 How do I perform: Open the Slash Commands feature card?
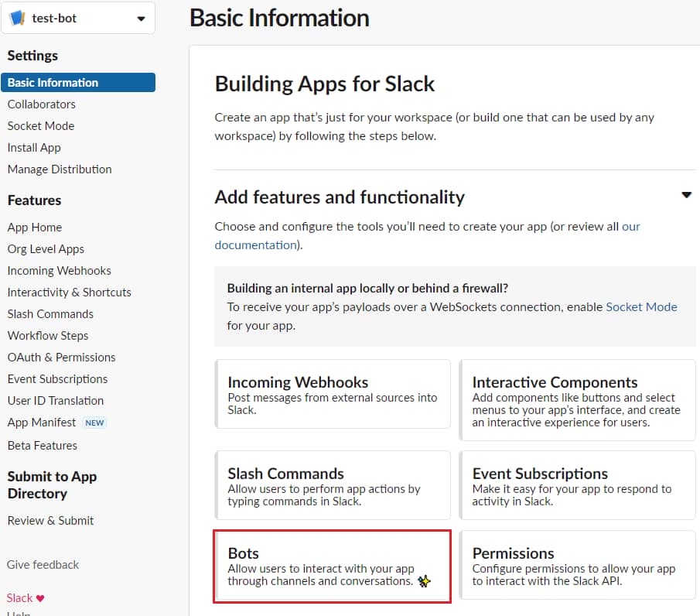tap(333, 485)
